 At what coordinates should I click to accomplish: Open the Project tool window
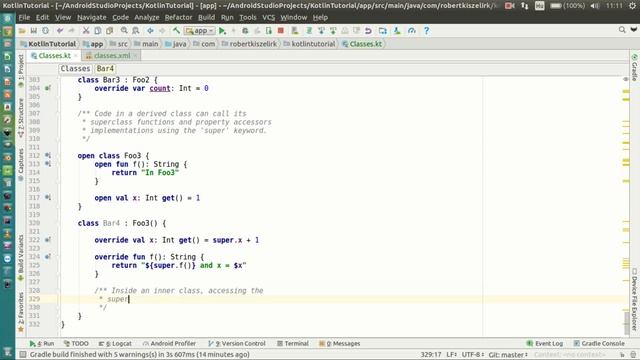(21, 70)
